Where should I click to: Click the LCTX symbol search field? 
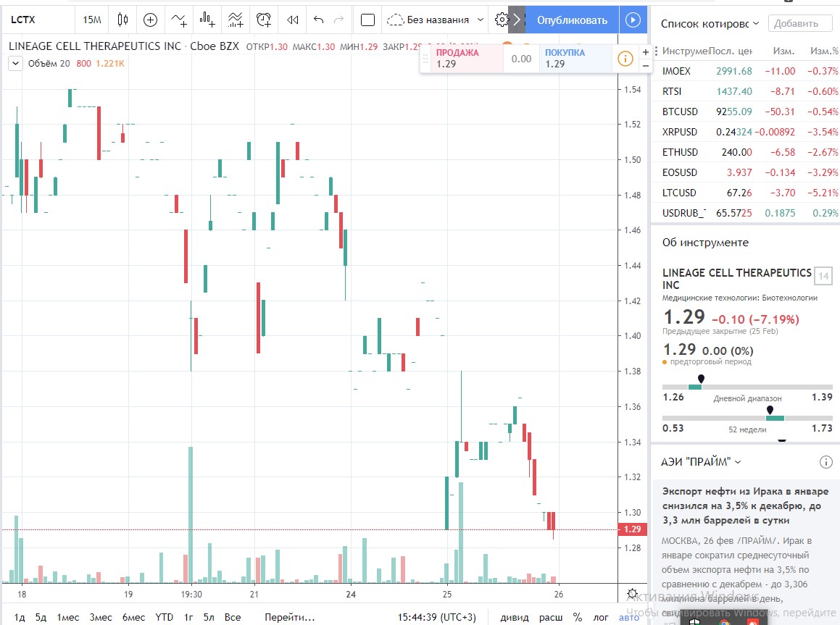pyautogui.click(x=38, y=20)
